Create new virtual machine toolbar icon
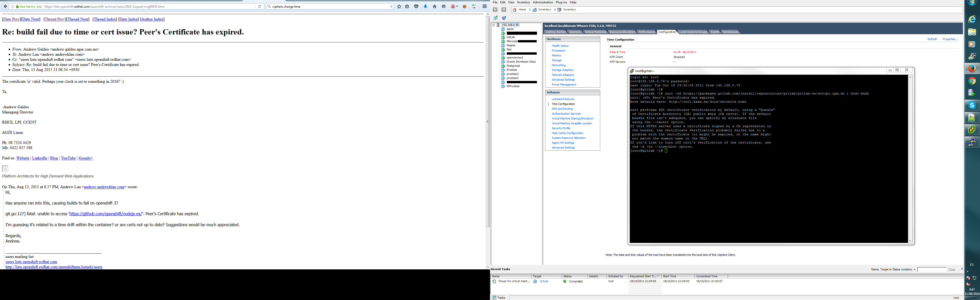Image resolution: width=980 pixels, height=300 pixels. click(x=495, y=18)
